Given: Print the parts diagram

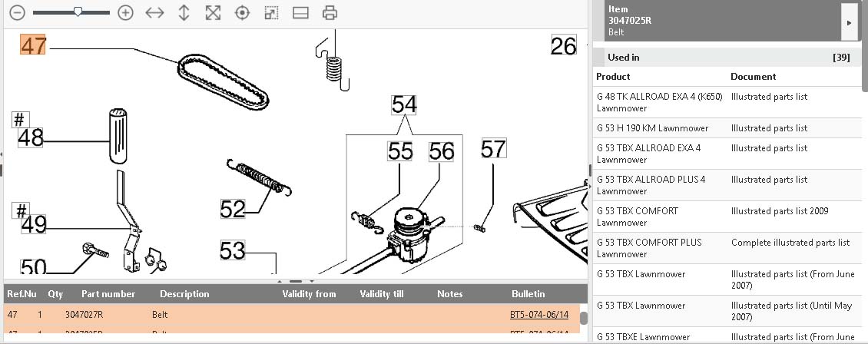Looking at the screenshot, I should (x=330, y=13).
